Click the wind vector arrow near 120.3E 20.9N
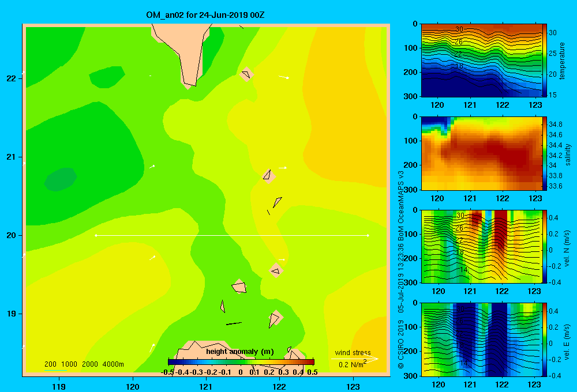 click(152, 167)
